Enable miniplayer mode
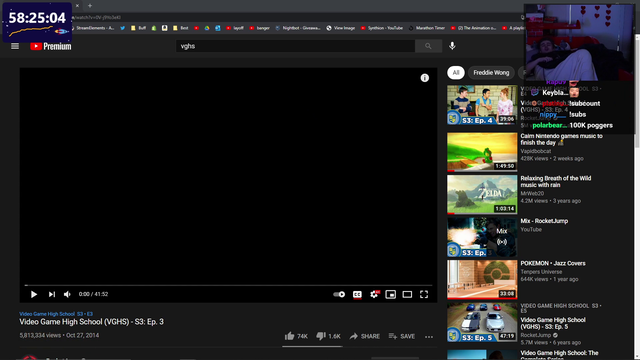The height and width of the screenshot is (360, 640). 391,294
